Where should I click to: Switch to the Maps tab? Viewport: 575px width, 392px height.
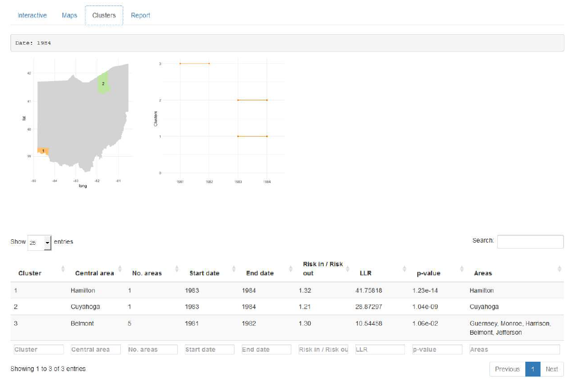69,15
